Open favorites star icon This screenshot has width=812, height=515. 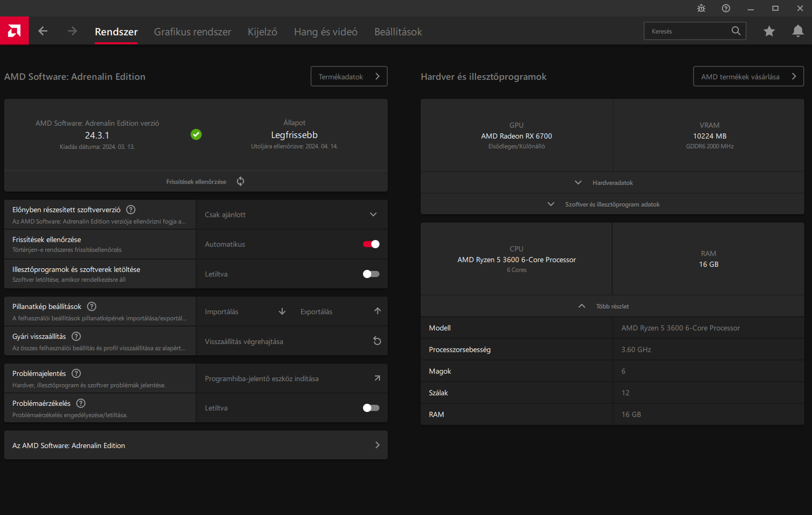(x=769, y=31)
